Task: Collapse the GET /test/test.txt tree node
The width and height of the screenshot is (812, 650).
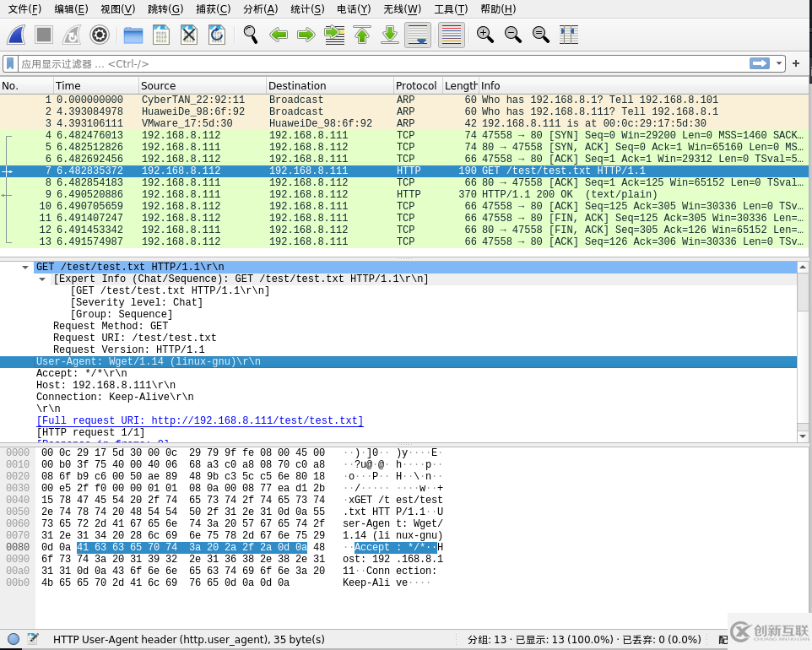Action: tap(25, 268)
